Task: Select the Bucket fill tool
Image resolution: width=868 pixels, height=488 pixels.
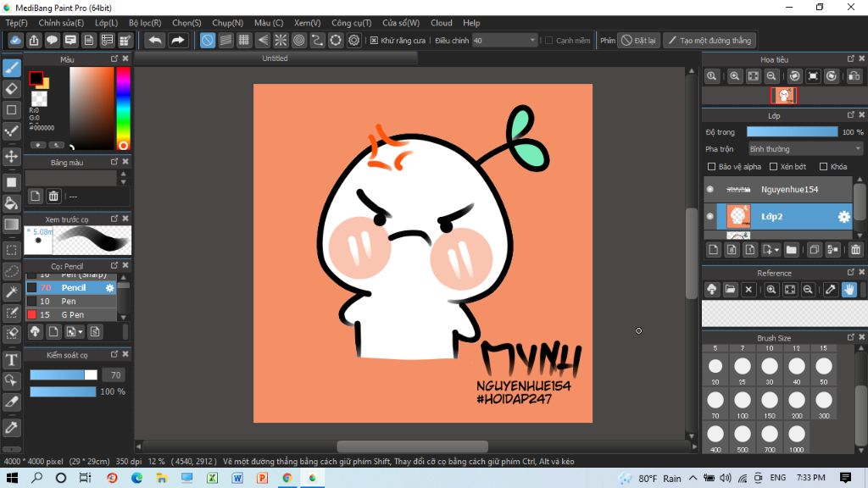Action: (x=12, y=203)
